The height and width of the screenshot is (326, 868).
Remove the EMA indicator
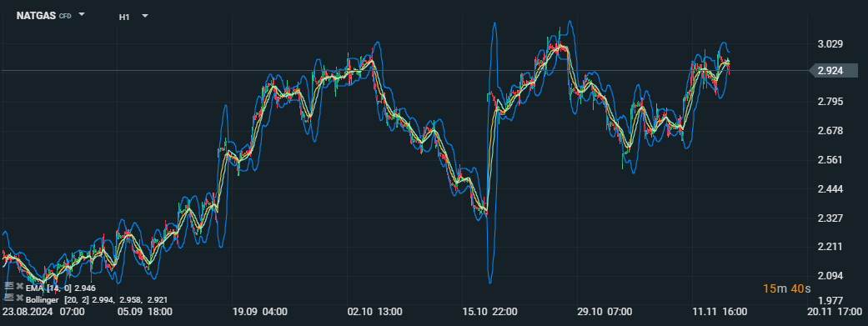(x=20, y=286)
